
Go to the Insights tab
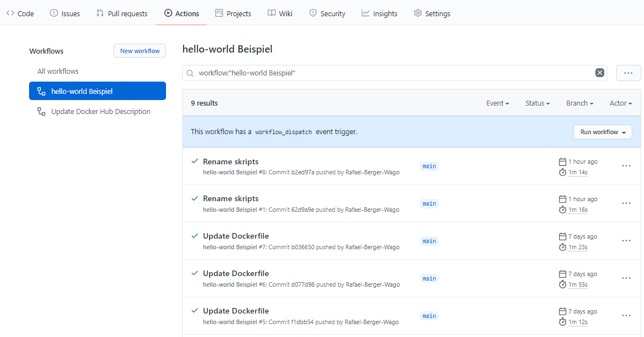[x=380, y=13]
